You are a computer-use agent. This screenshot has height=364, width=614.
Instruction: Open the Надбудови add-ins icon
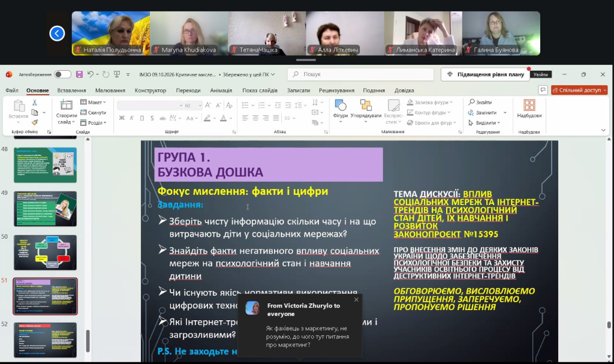[529, 109]
